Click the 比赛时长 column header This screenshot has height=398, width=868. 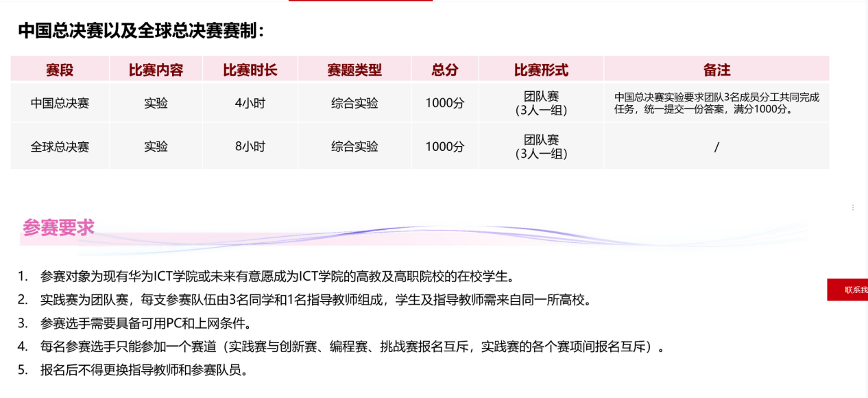(250, 69)
